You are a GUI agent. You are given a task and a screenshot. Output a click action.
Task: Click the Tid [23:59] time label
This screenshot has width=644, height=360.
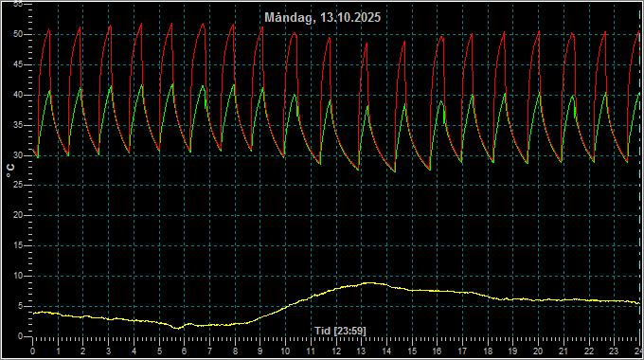pos(340,331)
